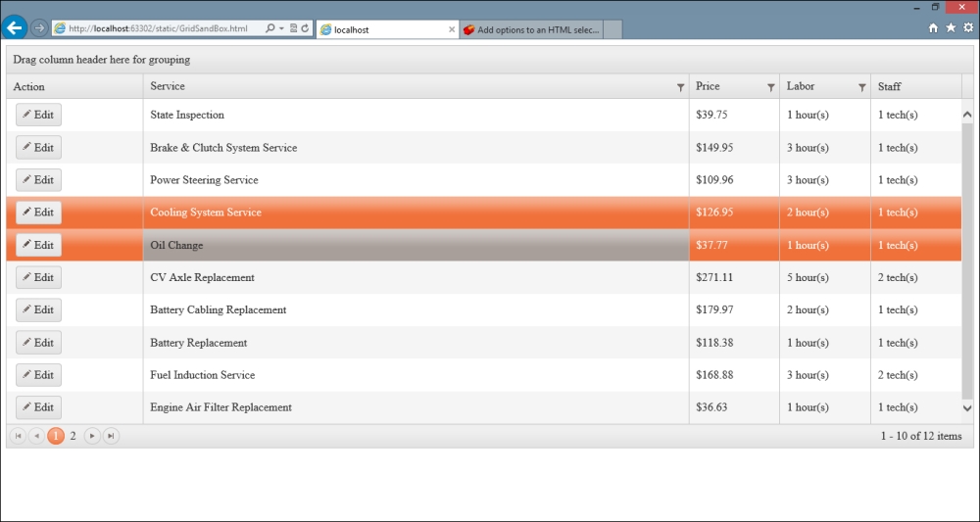Image resolution: width=980 pixels, height=522 pixels.
Task: Click the $109.96 price cell
Action: point(734,180)
